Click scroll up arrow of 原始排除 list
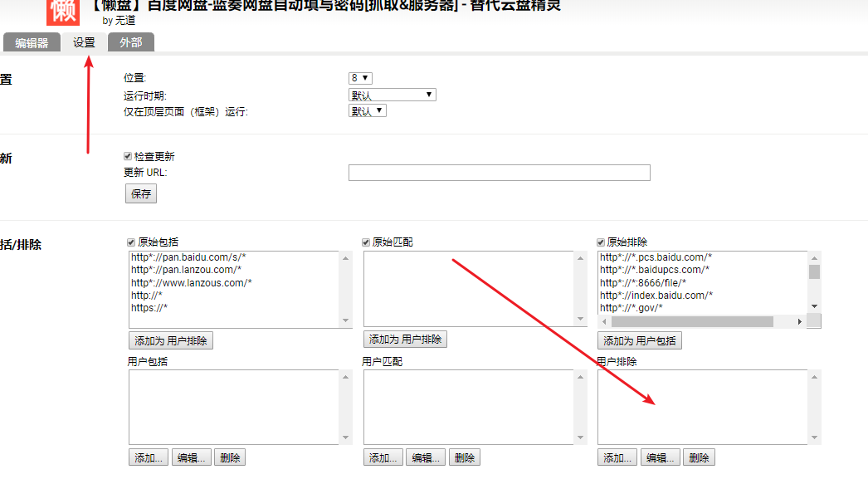 (x=814, y=258)
